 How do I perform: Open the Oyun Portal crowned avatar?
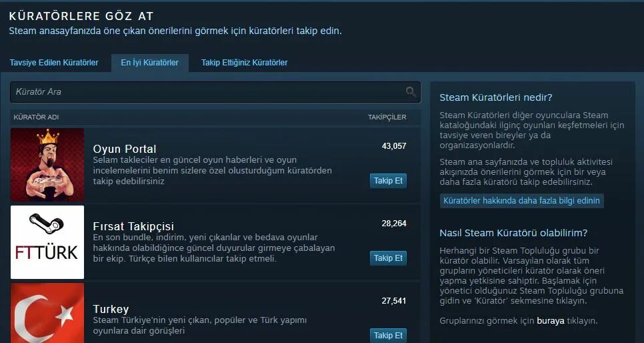click(x=47, y=165)
